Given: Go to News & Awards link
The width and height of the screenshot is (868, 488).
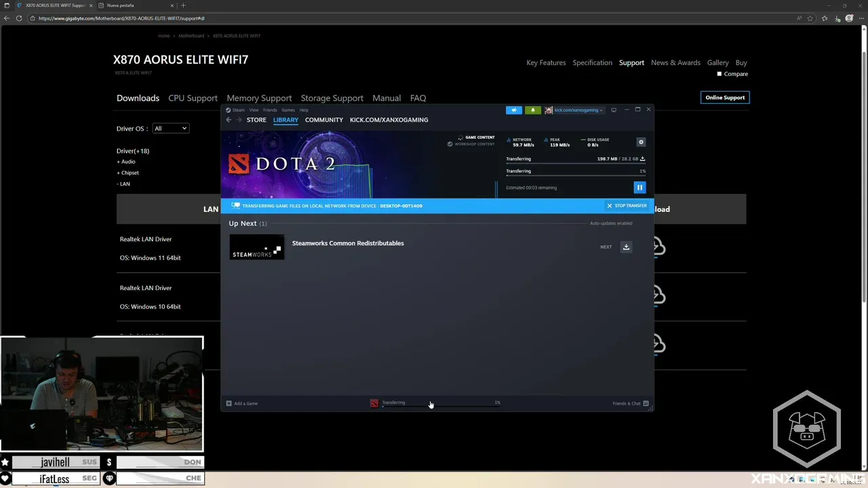Looking at the screenshot, I should click(675, 62).
